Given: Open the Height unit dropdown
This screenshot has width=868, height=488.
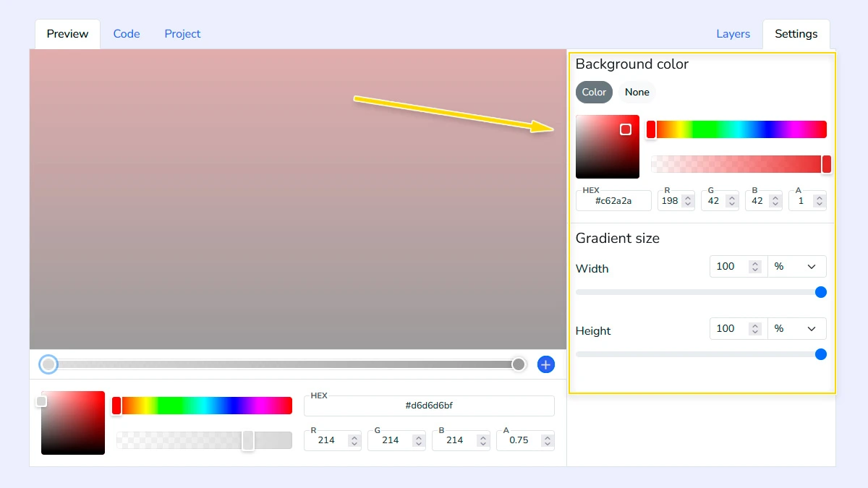Looking at the screenshot, I should pos(797,328).
